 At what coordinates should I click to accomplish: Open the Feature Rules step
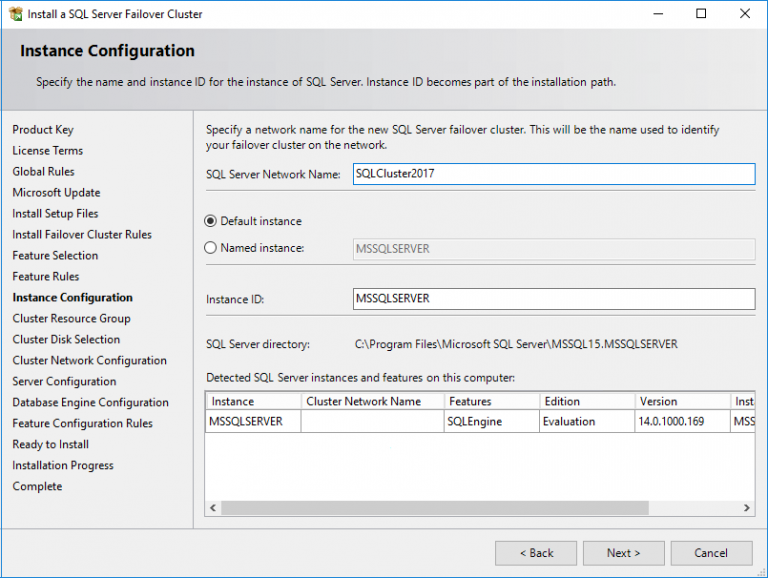[x=46, y=277]
